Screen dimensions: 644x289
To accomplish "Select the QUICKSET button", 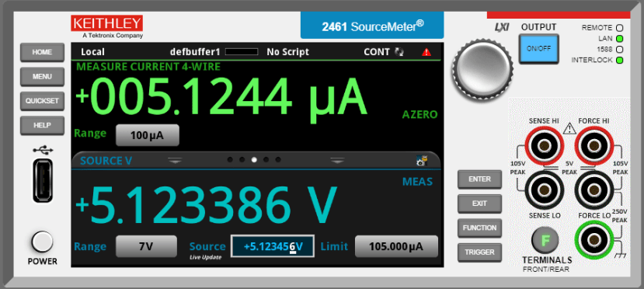I will click(x=42, y=101).
